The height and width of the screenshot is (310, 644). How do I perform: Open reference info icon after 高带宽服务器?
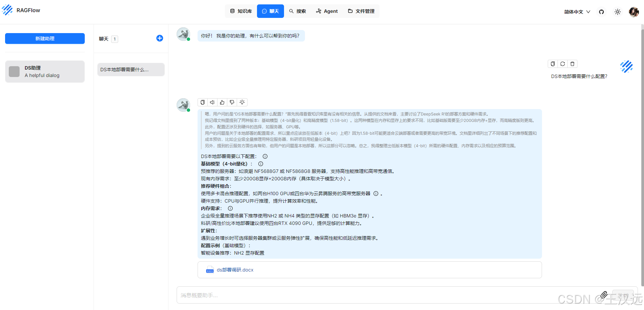point(376,193)
